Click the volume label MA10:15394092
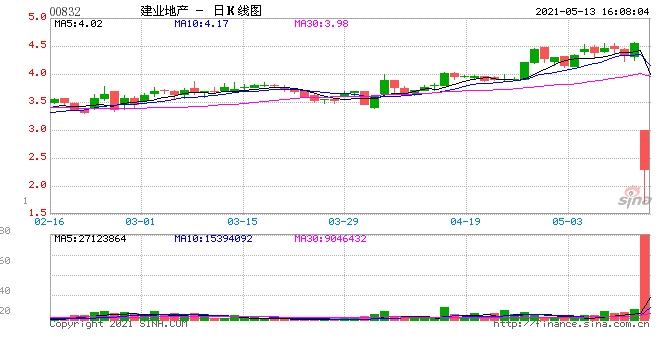Viewport: 660px width, 360px height. pos(213,239)
